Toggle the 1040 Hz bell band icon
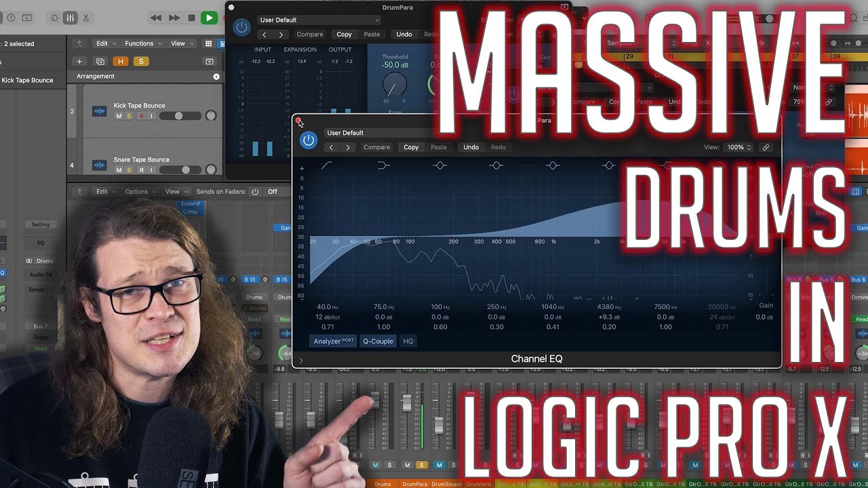The height and width of the screenshot is (488, 868). [553, 165]
